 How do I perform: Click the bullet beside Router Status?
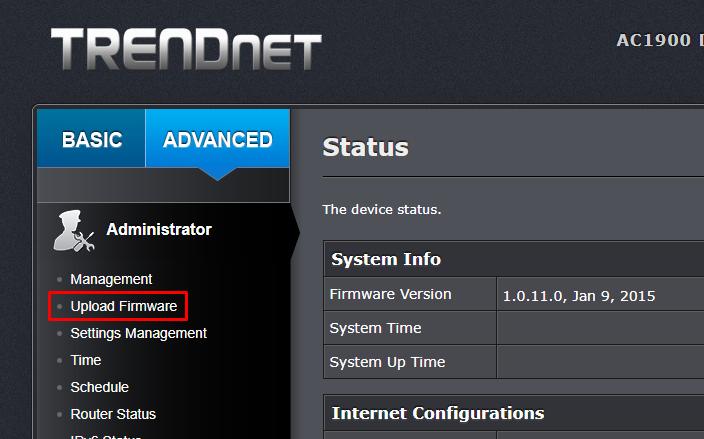60,414
